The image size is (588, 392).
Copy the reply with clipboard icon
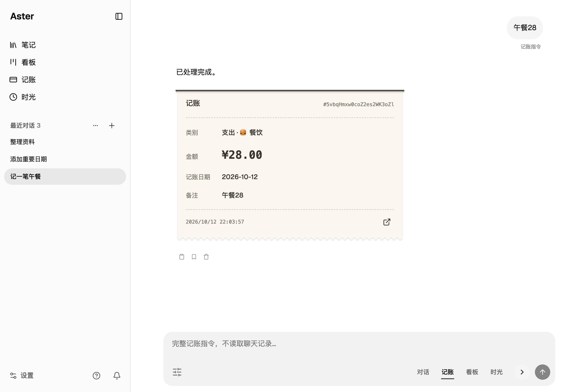click(182, 257)
